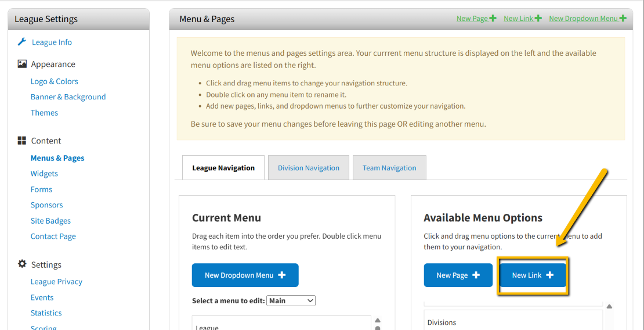Open the Forms section
The height and width of the screenshot is (330, 644).
click(41, 189)
